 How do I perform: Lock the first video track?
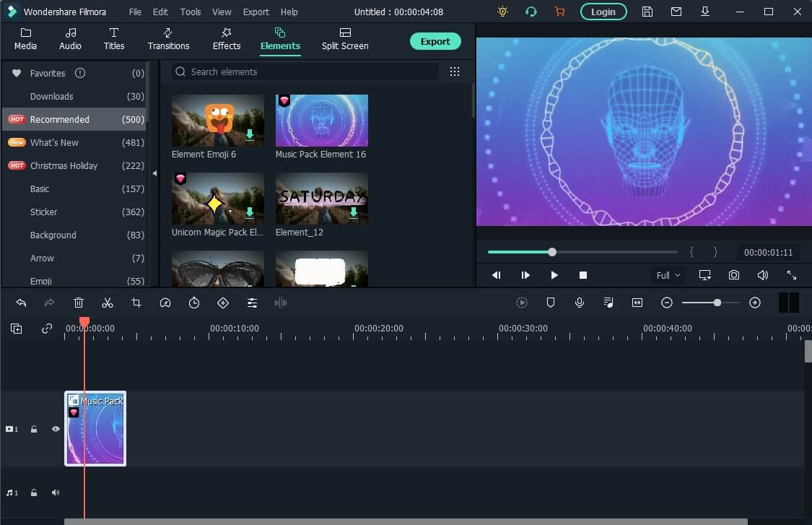pos(34,429)
